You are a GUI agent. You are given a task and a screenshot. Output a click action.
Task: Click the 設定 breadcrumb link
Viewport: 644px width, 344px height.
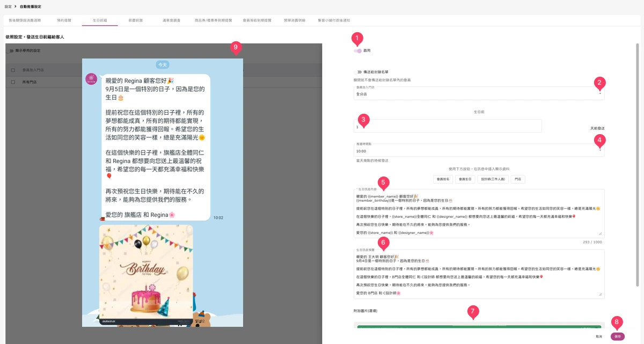8,6
